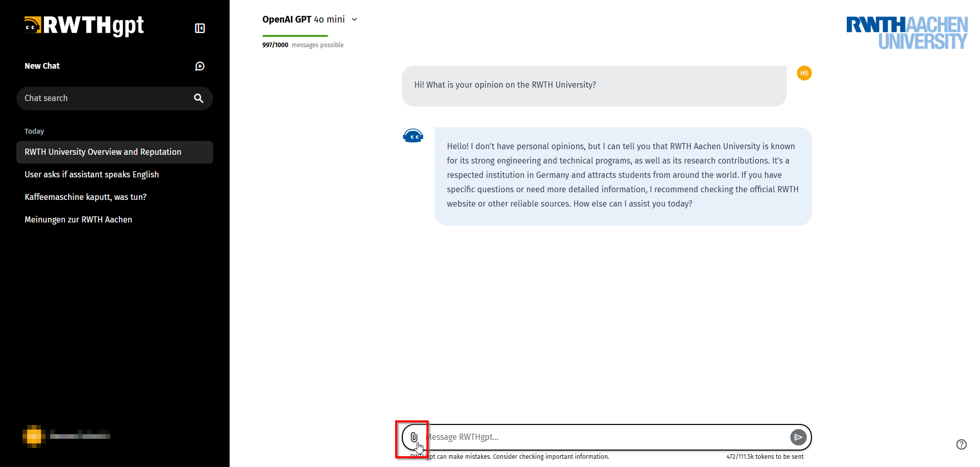Focus the Chat search field

[115, 98]
